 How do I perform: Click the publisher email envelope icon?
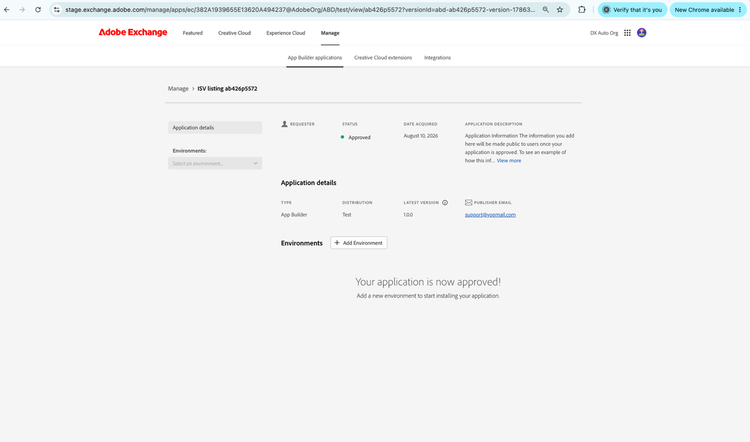tap(468, 203)
